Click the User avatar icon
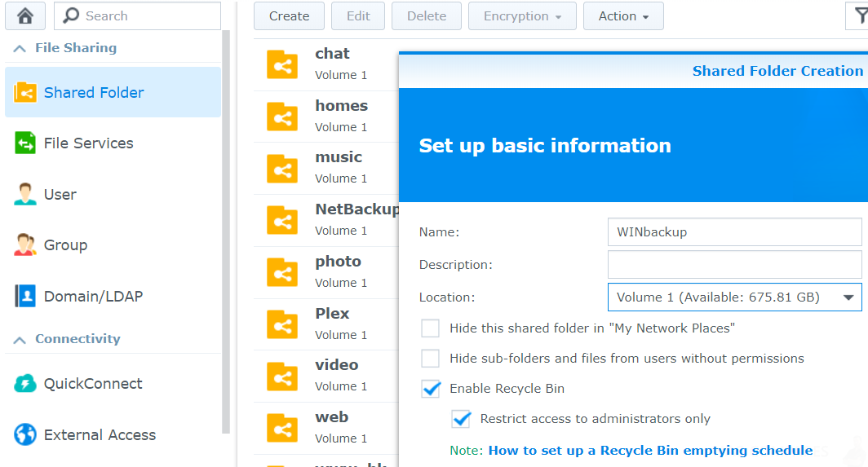 point(25,194)
